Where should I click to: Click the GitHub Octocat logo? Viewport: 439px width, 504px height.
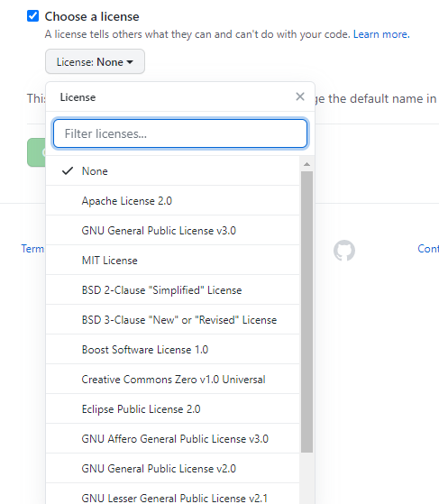[x=344, y=250]
